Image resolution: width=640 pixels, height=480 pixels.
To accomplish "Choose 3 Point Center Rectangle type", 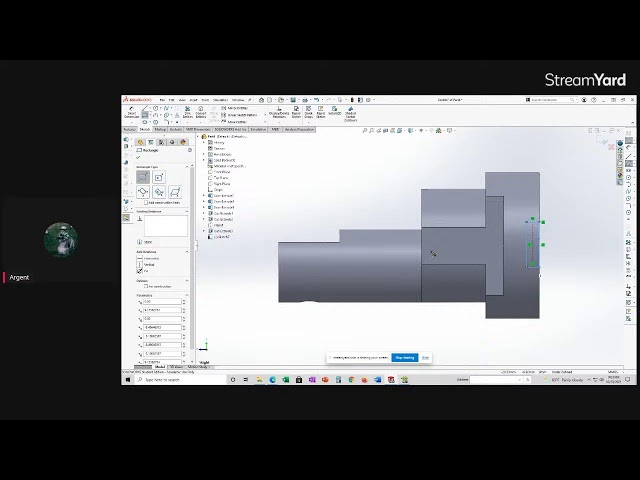I will [x=159, y=192].
